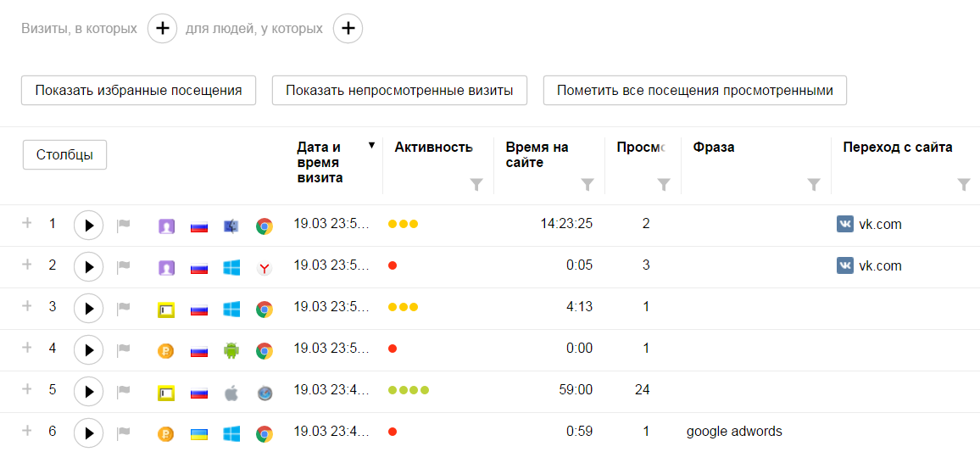Click yellow direct-traffic source icon in row 3
The width and height of the screenshot is (980, 452).
pyautogui.click(x=165, y=310)
